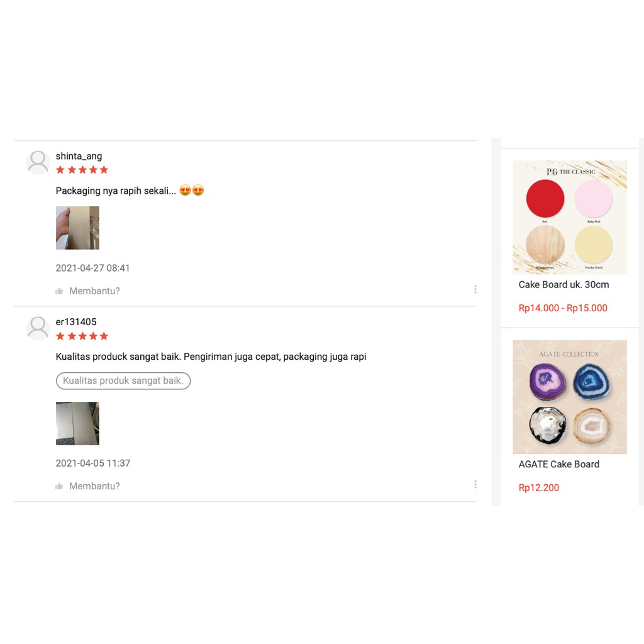Click Membantu? under er131405's review
Viewport: 644px width, 644px height.
(x=94, y=486)
